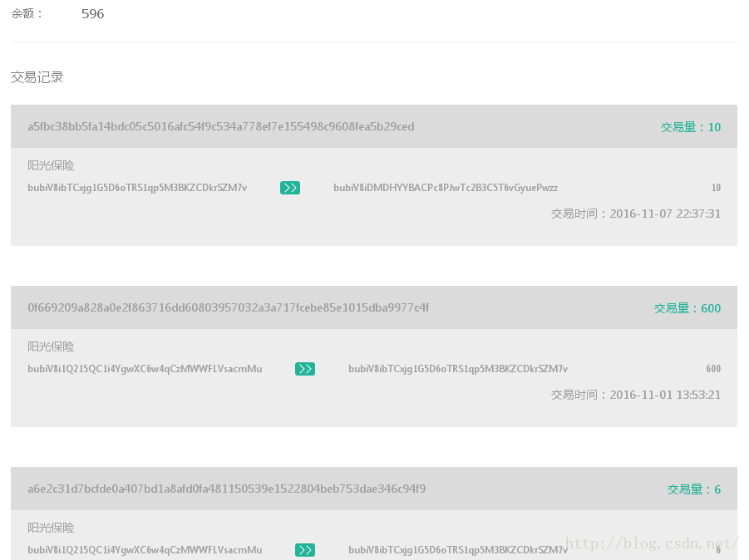Screen dimensions: 749x560
Task: Click 阳光保险 in the last transaction
Action: click(x=51, y=528)
